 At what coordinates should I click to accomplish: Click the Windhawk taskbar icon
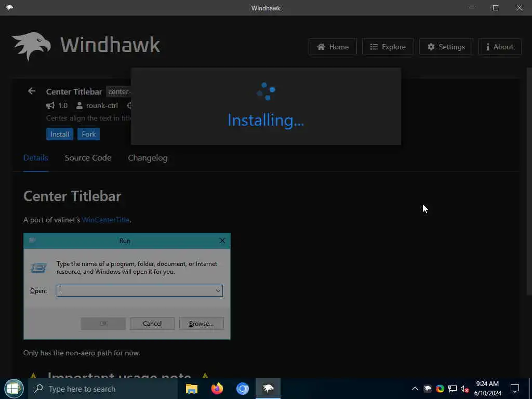[x=268, y=389]
